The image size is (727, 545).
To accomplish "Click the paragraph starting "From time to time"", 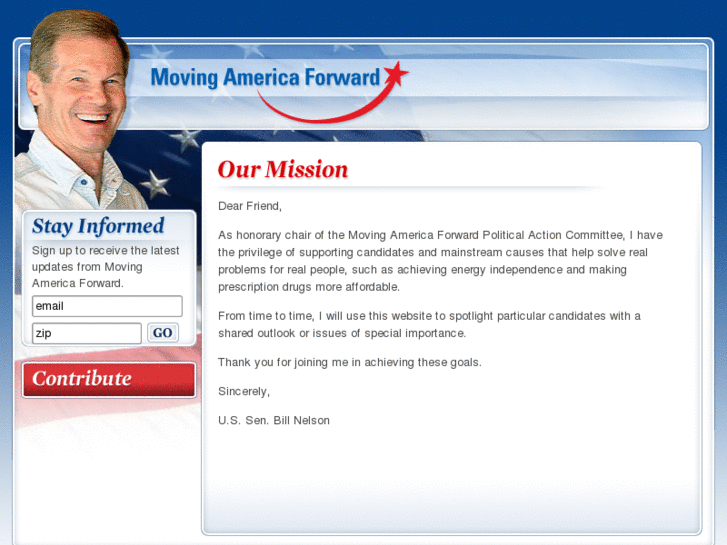I will tap(429, 324).
